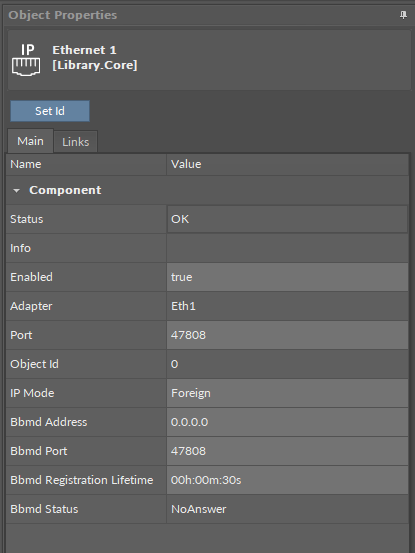The image size is (415, 553).
Task: Click the pin icon in Object Properties header
Action: (403, 15)
